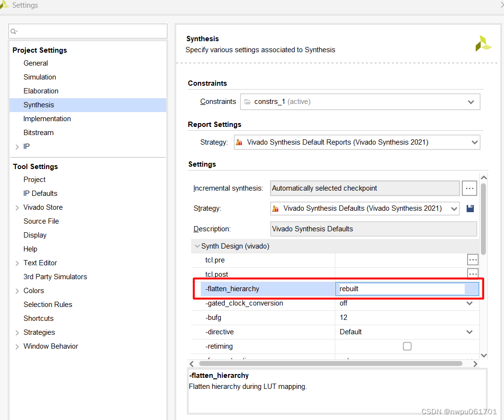Click the -bufg value 12

(x=344, y=318)
